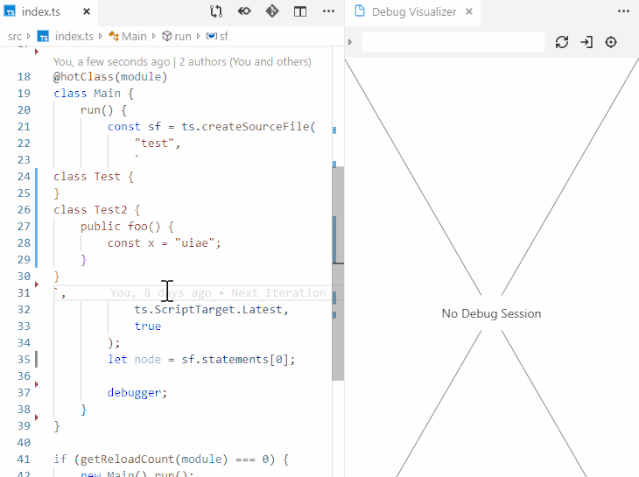The height and width of the screenshot is (477, 639).
Task: Close the Debug Visualizer tab
Action: tap(469, 12)
